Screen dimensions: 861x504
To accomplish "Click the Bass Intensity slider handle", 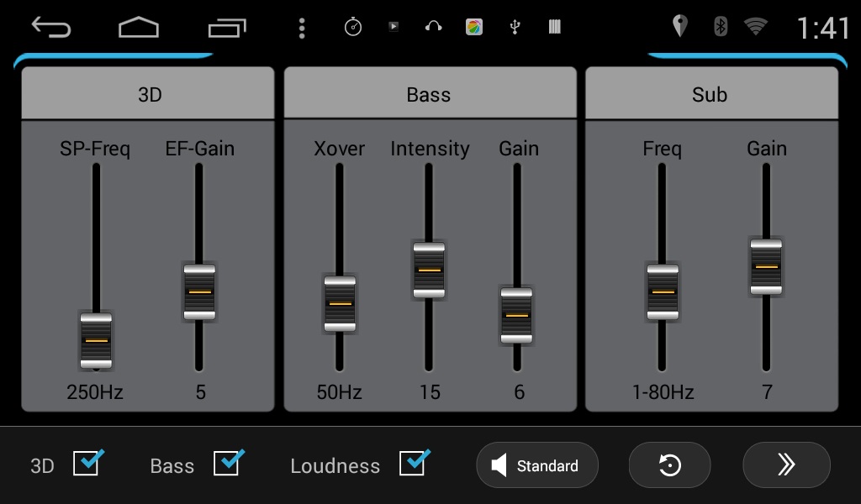I will (x=429, y=270).
